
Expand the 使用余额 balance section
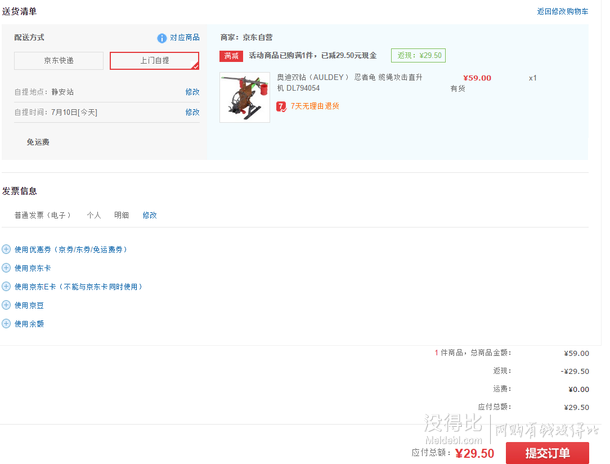point(28,323)
